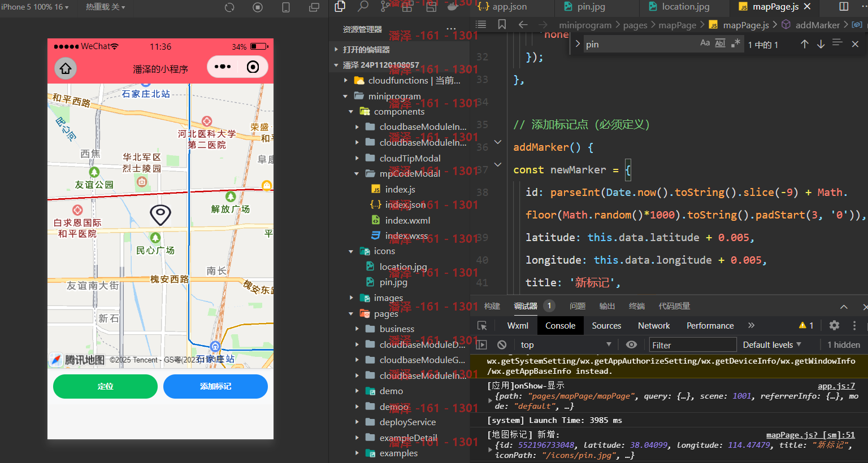
Task: Collapse the icons folder
Action: pyautogui.click(x=351, y=251)
